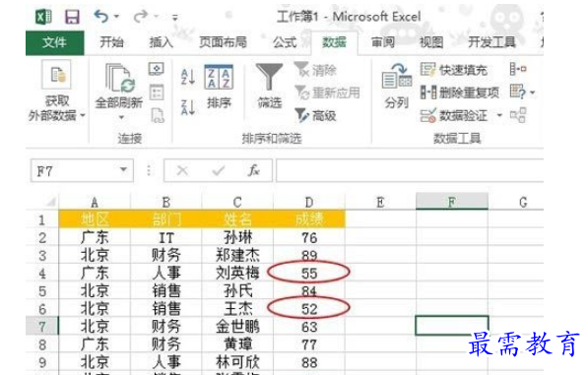Expand the 全部刷新 dropdown arrow
The height and width of the screenshot is (375, 588).
[x=121, y=118]
